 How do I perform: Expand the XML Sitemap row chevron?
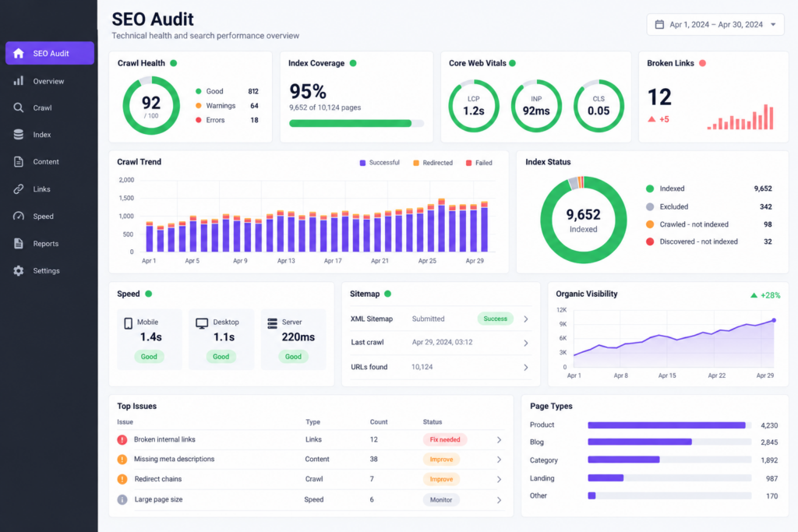pyautogui.click(x=526, y=319)
